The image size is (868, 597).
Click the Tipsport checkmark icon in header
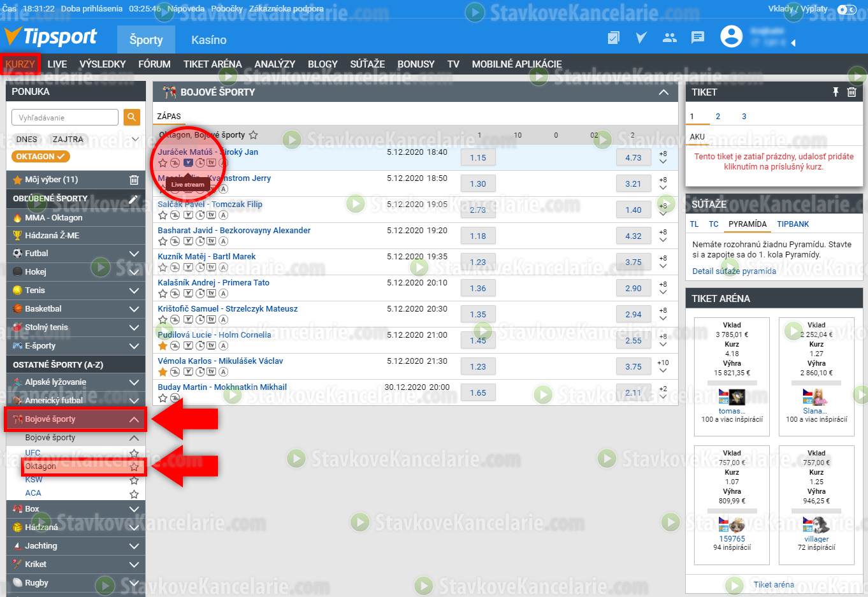(641, 38)
